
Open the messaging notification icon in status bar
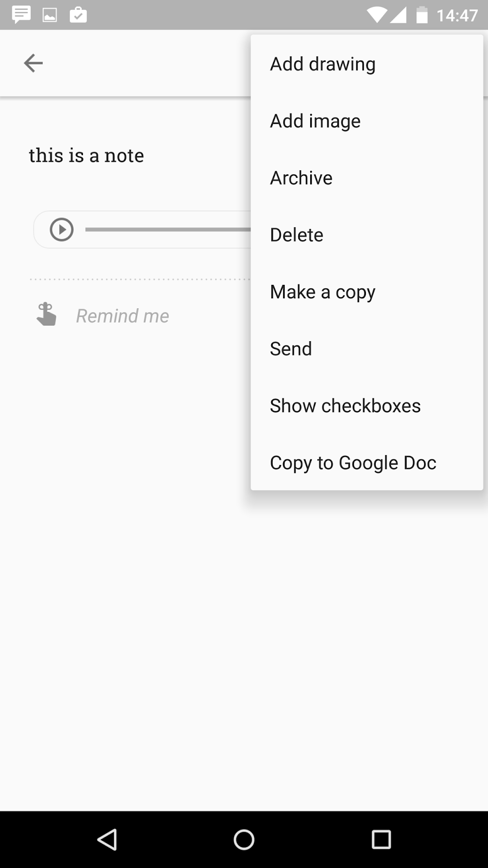click(21, 15)
